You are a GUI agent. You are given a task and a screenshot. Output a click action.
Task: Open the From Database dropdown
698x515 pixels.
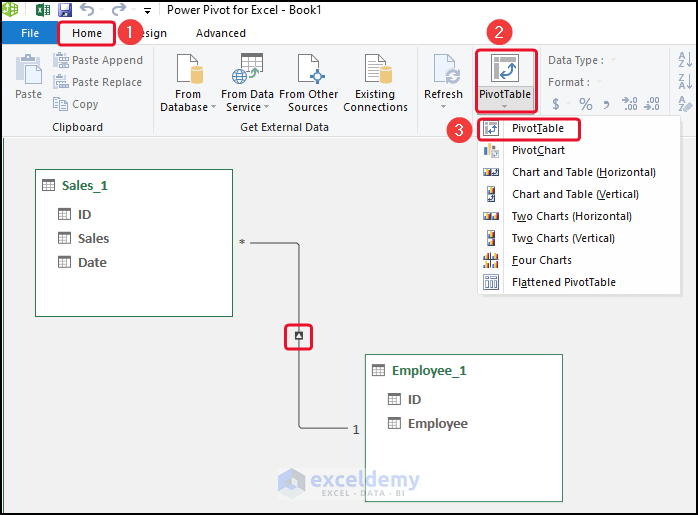pos(188,83)
